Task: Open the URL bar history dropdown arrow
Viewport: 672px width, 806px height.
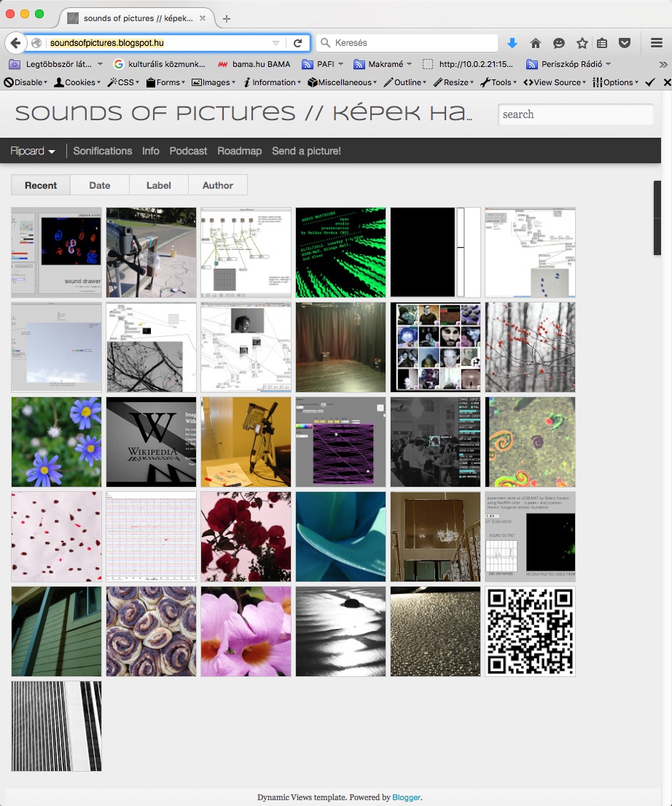Action: click(x=276, y=43)
